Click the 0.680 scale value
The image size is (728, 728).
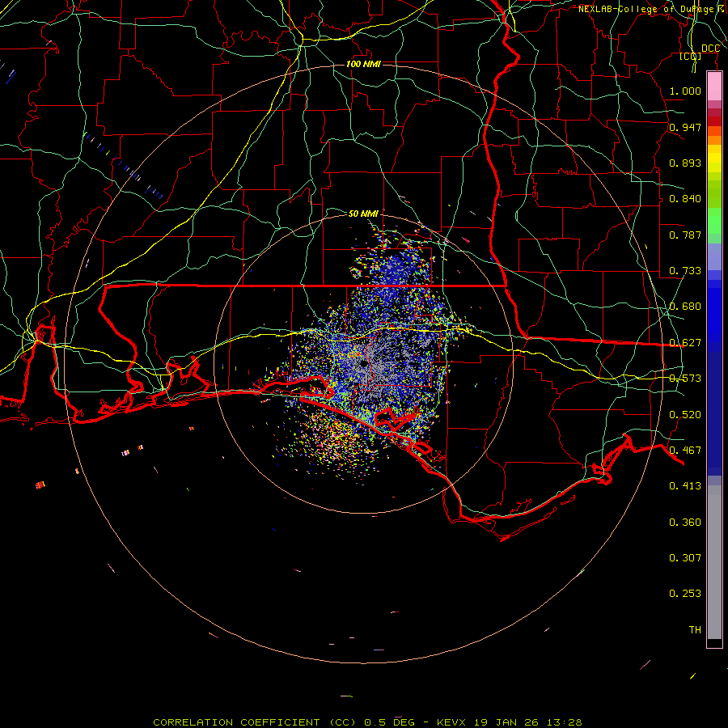click(685, 306)
